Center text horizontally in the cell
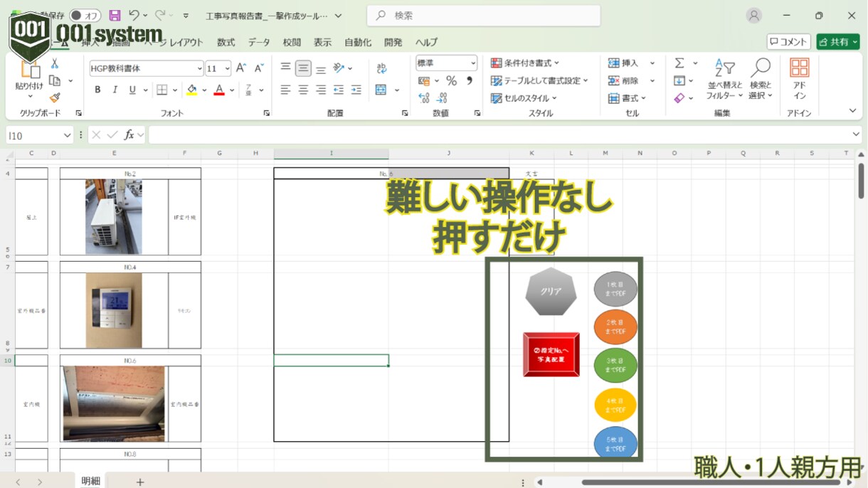This screenshot has height=488, width=868. [303, 90]
